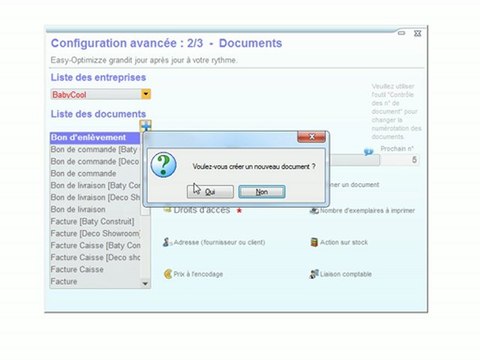This screenshot has width=480, height=360.
Task: Confirm with the Oui button
Action: tap(210, 192)
